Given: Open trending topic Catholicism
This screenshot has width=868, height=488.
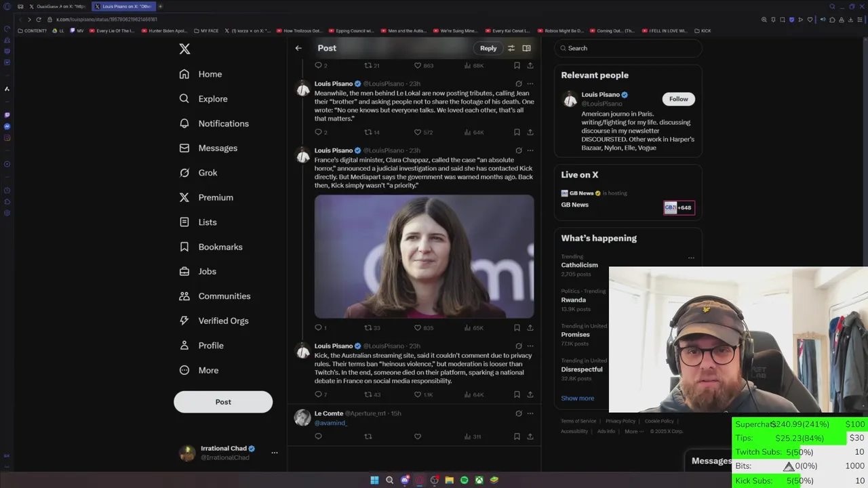Looking at the screenshot, I should pyautogui.click(x=579, y=265).
